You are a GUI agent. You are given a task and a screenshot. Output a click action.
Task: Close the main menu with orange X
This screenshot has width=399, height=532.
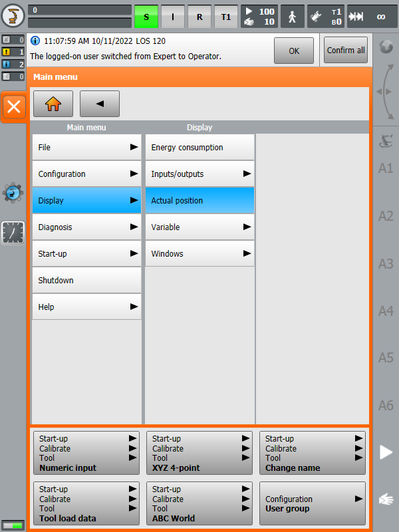(x=14, y=107)
